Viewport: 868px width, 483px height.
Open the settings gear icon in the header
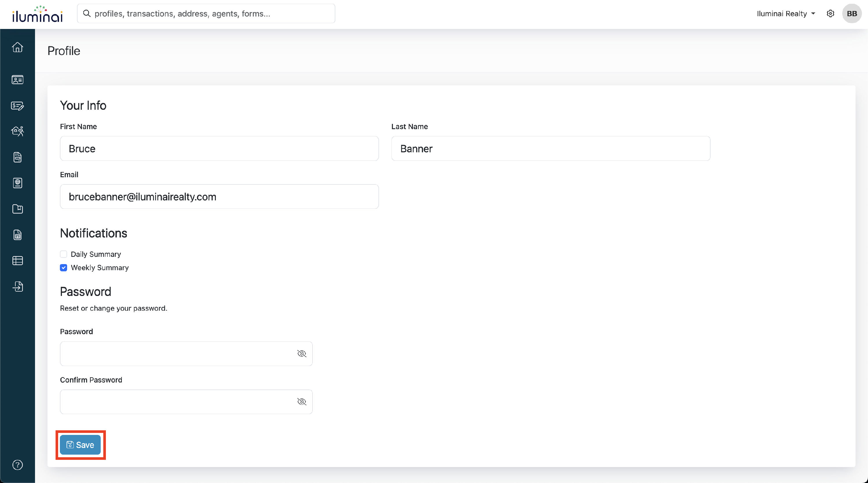tap(830, 14)
